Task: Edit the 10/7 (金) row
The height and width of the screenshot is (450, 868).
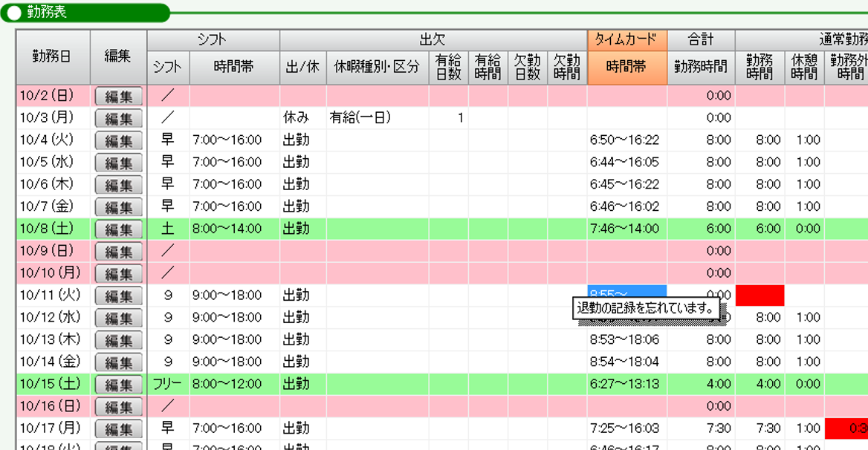Action: [x=118, y=206]
